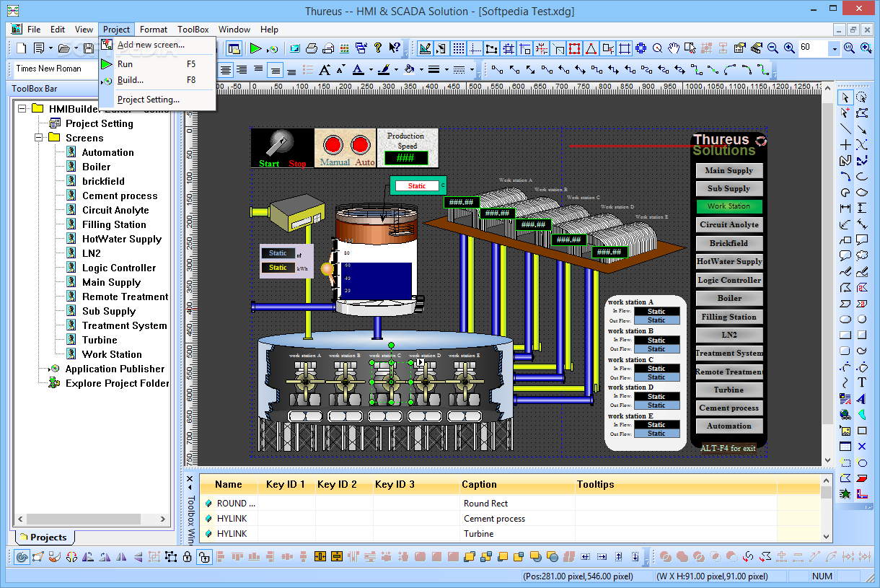Choose Project Setting from the Project menu

157,100
